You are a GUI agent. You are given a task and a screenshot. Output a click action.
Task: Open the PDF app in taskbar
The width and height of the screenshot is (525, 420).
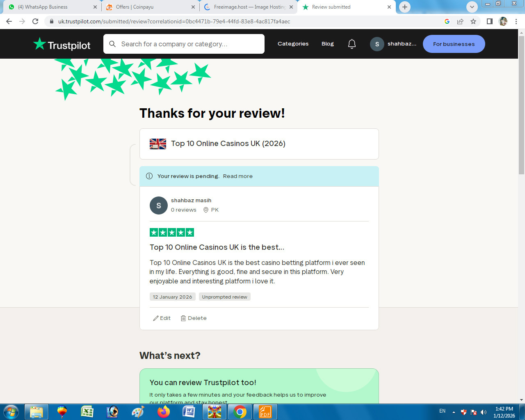(x=265, y=412)
